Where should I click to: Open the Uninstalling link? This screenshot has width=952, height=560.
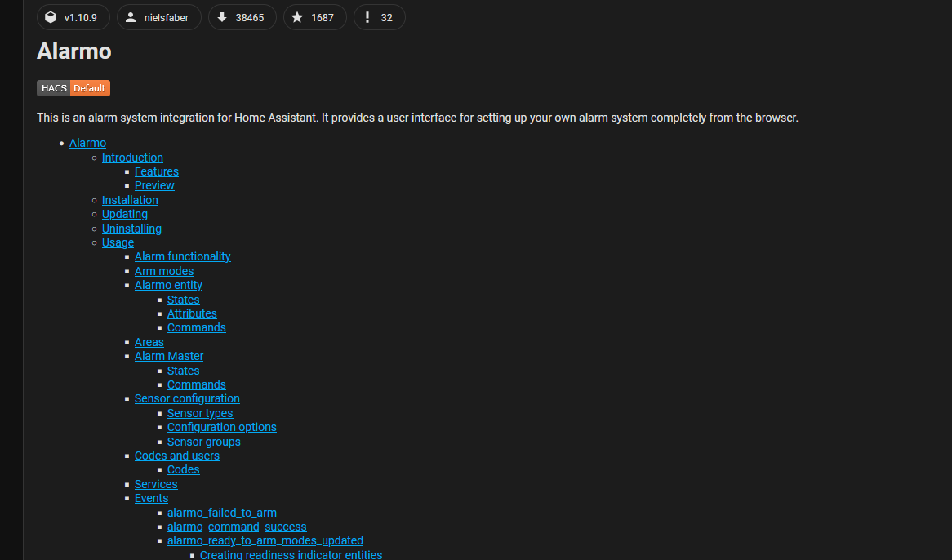click(x=131, y=229)
